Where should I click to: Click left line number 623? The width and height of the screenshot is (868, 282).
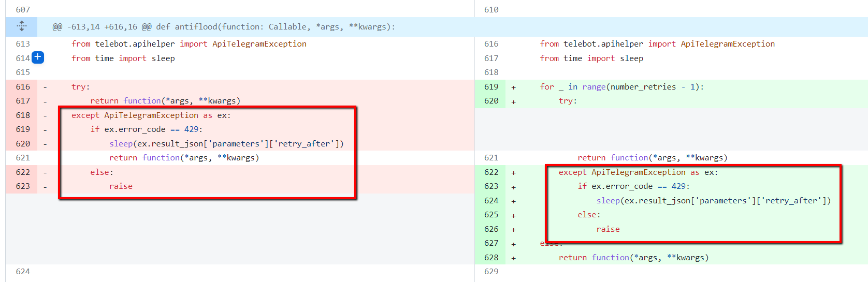(x=23, y=186)
